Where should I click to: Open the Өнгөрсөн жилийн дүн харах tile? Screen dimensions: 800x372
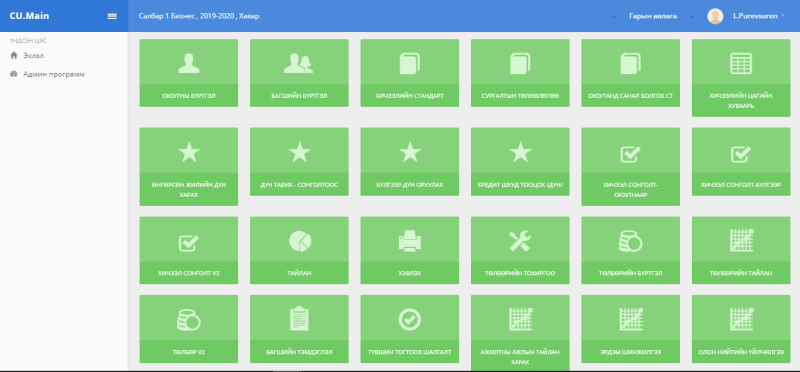point(189,167)
